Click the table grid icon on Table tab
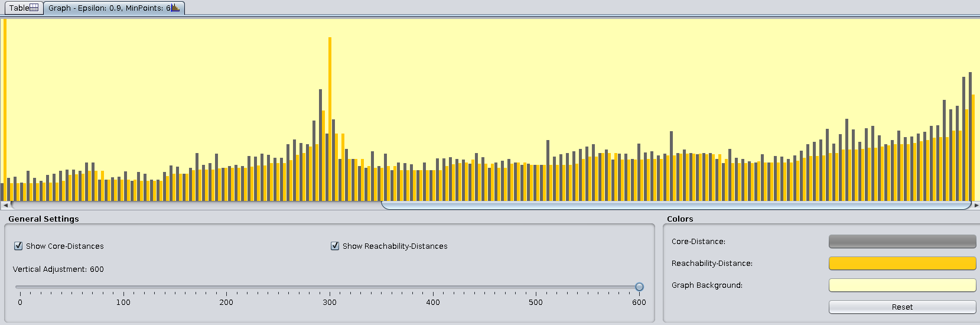 tap(34, 8)
